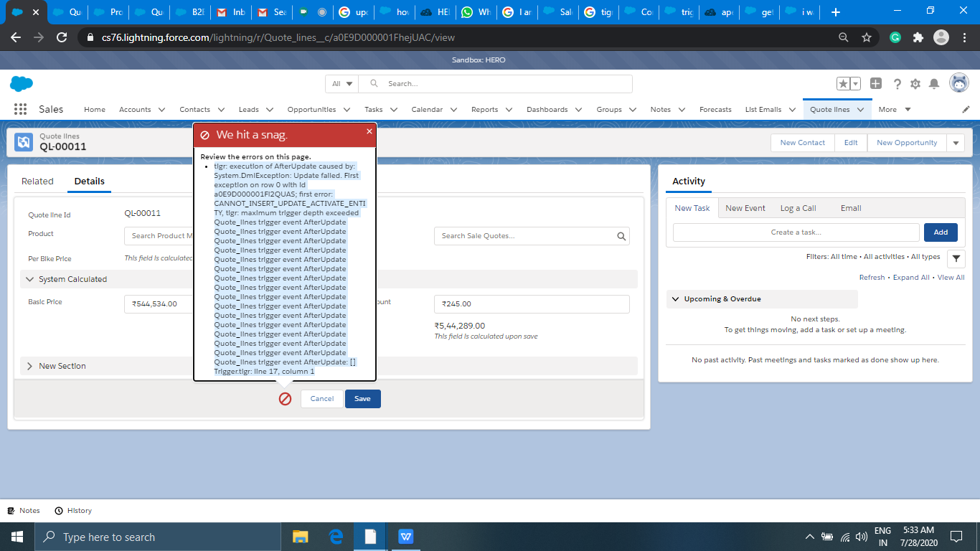Viewport: 980px width, 551px height.
Task: Click the Salesforce Help question mark icon
Action: pyautogui.click(x=897, y=84)
